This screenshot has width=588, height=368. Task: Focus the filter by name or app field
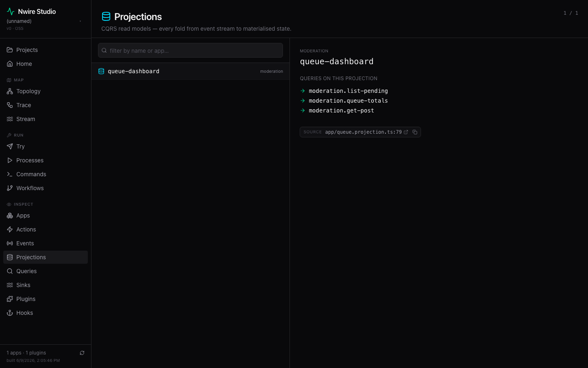pyautogui.click(x=190, y=50)
